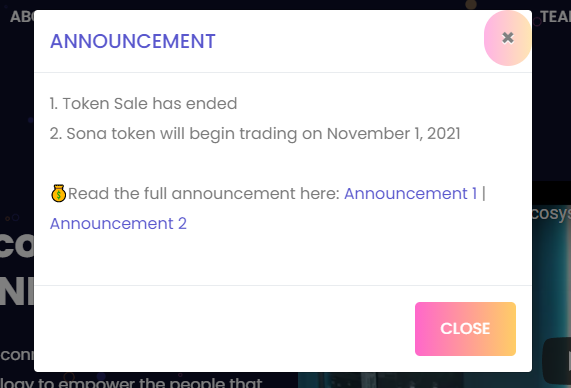Screen dimensions: 571x388
Task: Click the dark play button behind the modal
Action: click(557, 361)
